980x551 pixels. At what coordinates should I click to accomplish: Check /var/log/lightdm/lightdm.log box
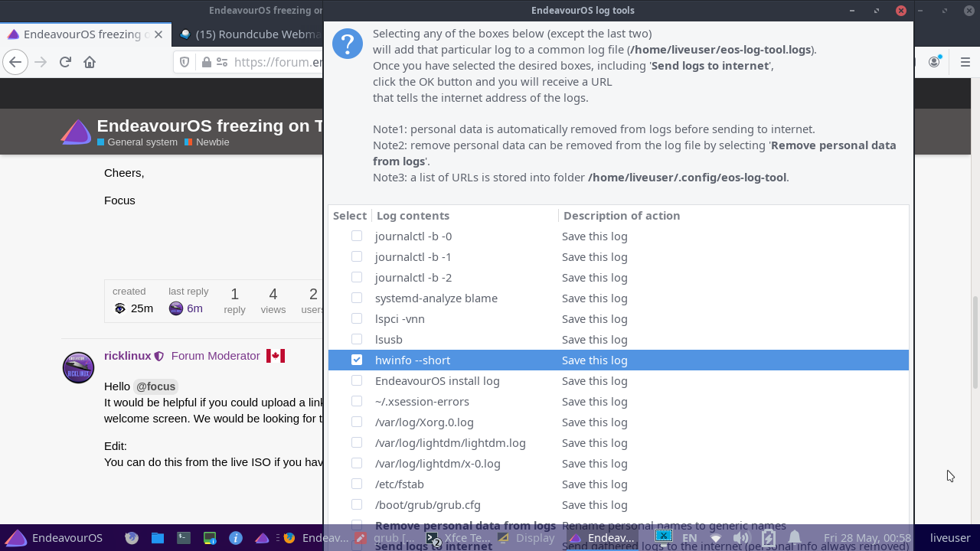(357, 443)
